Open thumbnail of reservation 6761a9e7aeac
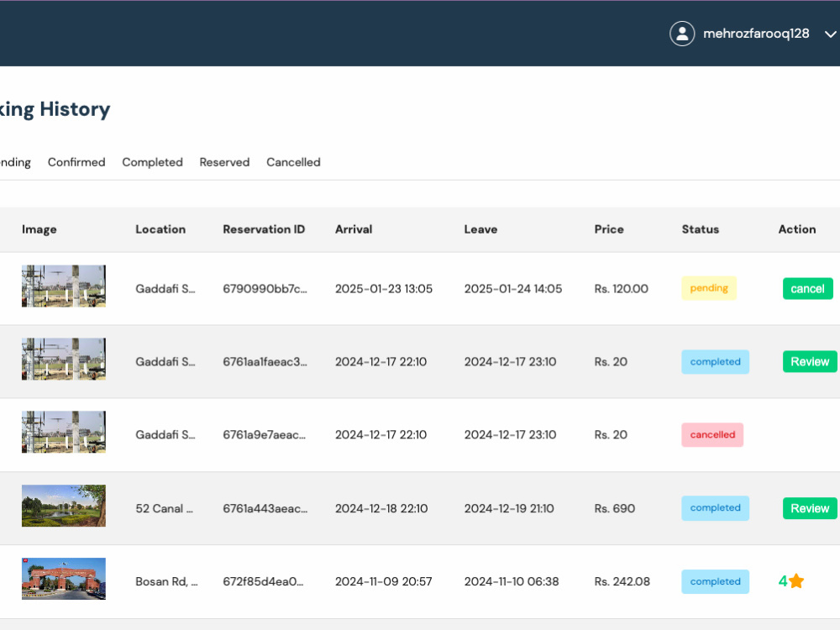Screen dimensions: 840x630 pos(64,432)
